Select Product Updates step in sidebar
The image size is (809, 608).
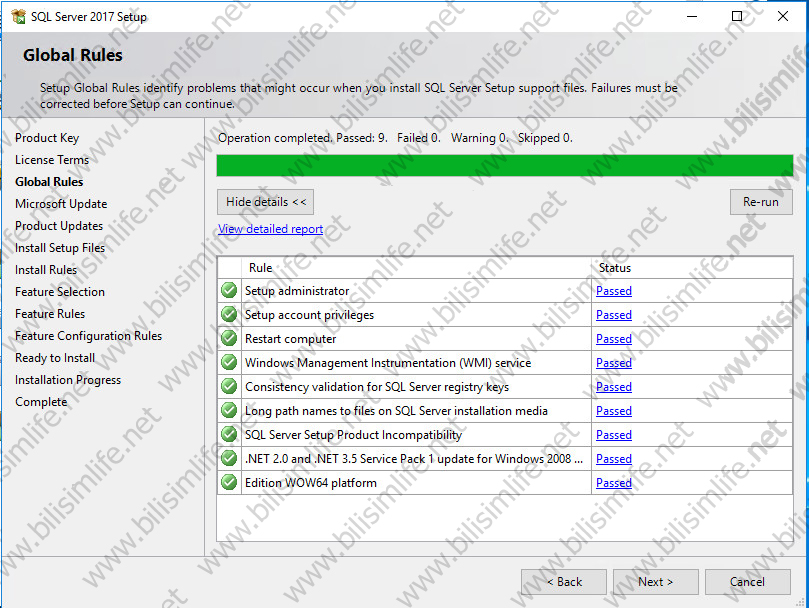[59, 226]
